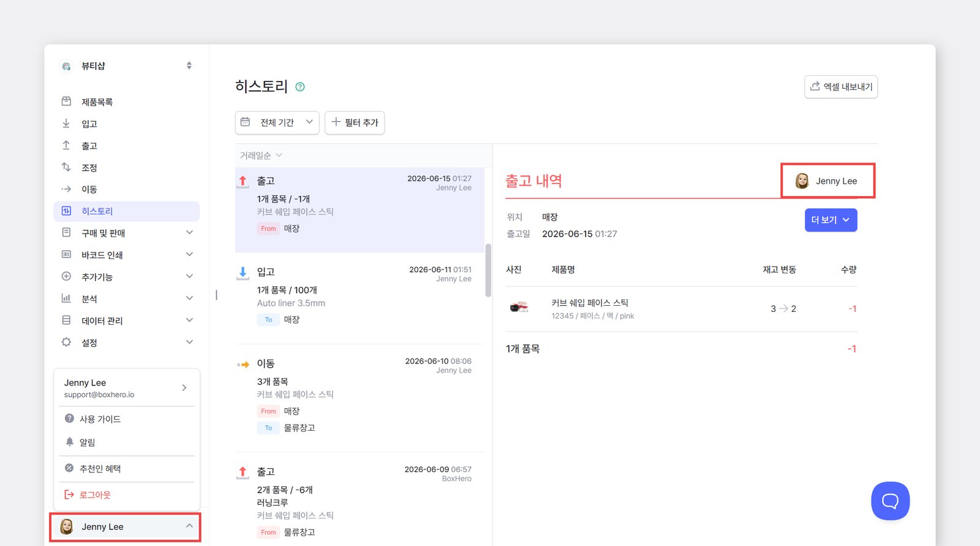Click the calendar icon in 전체 기간 filter
Image resolution: width=980 pixels, height=546 pixels.
point(245,122)
